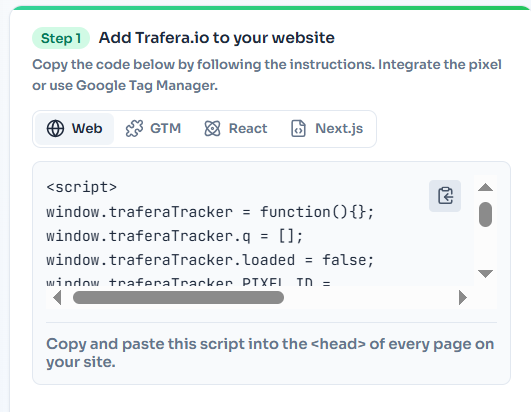Switch to the Next.js tab

pyautogui.click(x=327, y=129)
